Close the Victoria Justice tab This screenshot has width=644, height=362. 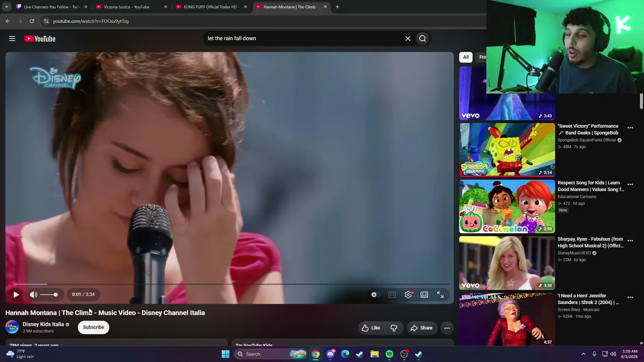tap(166, 7)
